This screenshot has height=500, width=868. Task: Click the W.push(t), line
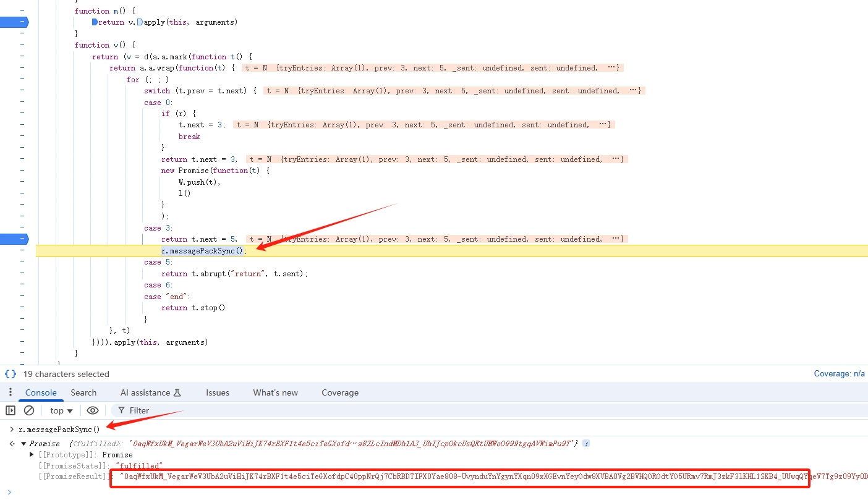coord(200,182)
